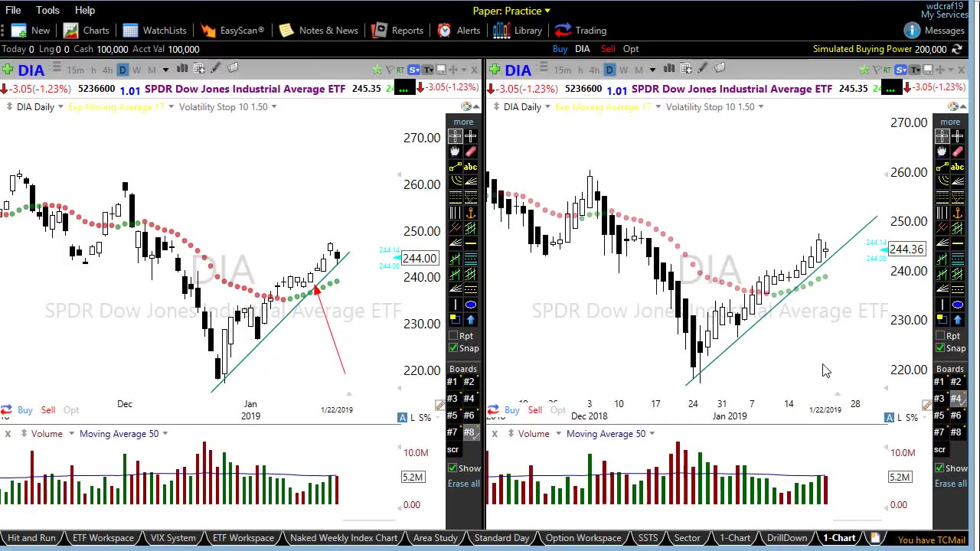
Task: Open the color palette icon on right chart
Action: (953, 106)
